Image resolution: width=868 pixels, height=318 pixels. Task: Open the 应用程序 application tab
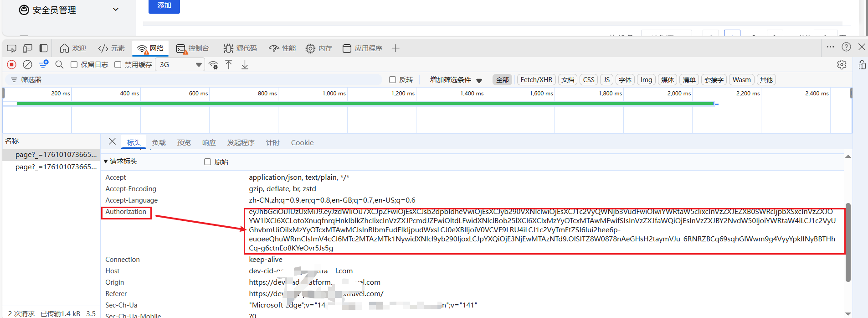point(362,48)
